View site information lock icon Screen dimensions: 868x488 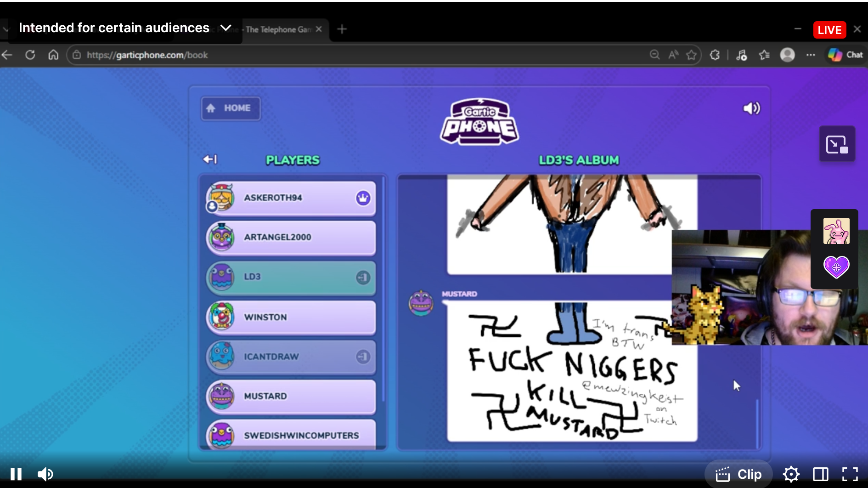pos(77,55)
